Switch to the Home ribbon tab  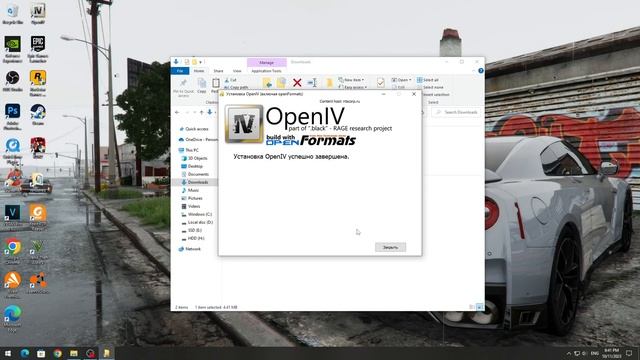point(199,71)
